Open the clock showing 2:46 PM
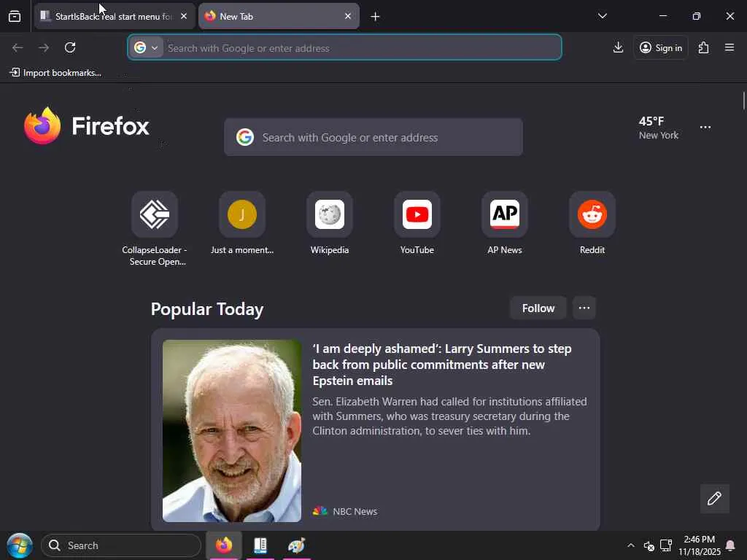The width and height of the screenshot is (747, 560). [700, 545]
